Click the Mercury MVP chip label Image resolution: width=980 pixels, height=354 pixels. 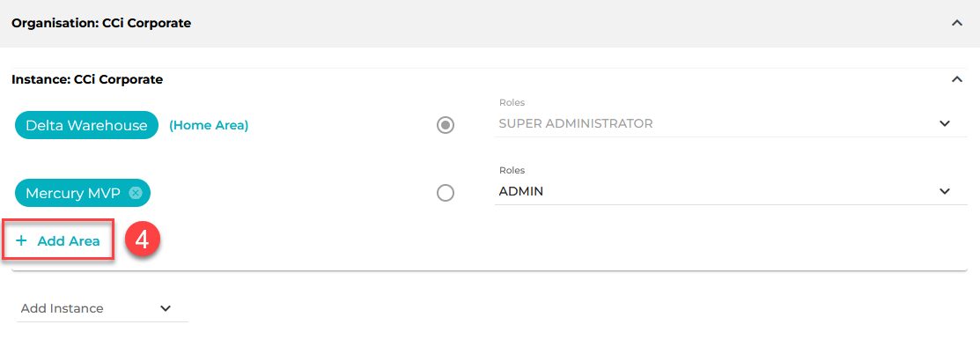point(73,193)
